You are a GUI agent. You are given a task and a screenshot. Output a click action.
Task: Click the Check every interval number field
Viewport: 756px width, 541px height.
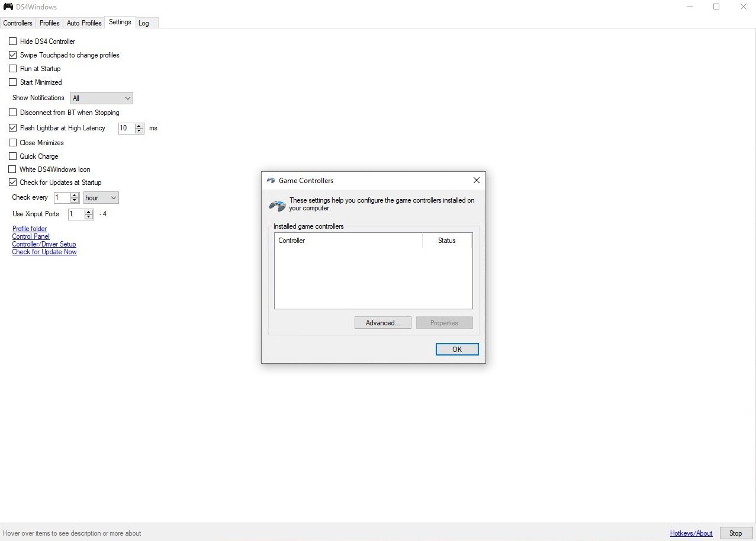pyautogui.click(x=62, y=198)
